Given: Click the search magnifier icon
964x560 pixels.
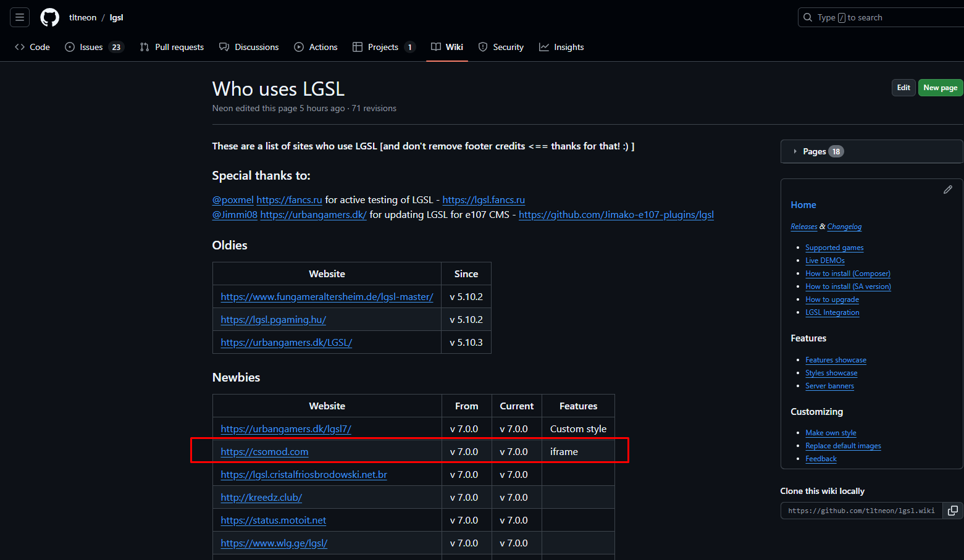Looking at the screenshot, I should (x=808, y=17).
